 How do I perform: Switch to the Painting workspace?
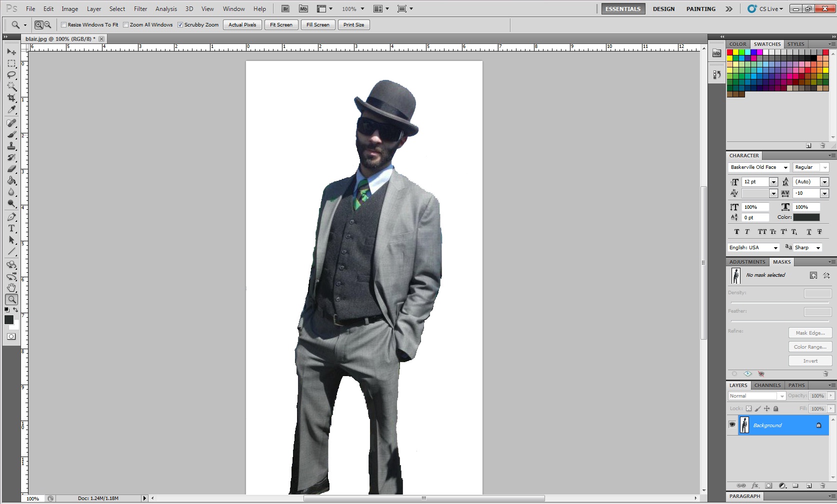(700, 9)
